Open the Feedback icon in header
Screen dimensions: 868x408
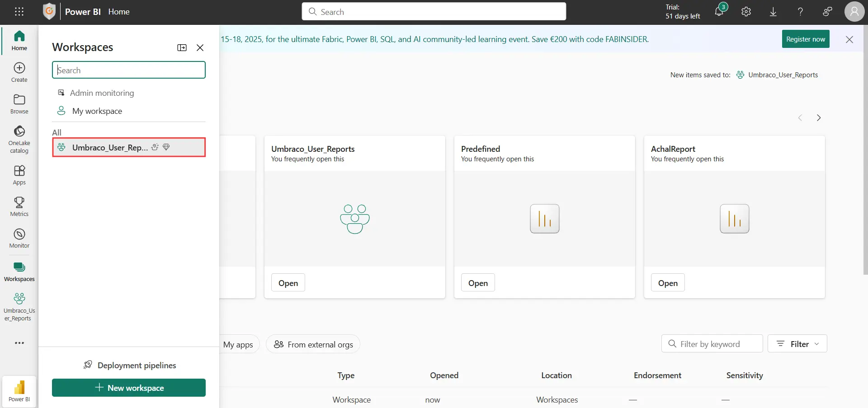827,12
